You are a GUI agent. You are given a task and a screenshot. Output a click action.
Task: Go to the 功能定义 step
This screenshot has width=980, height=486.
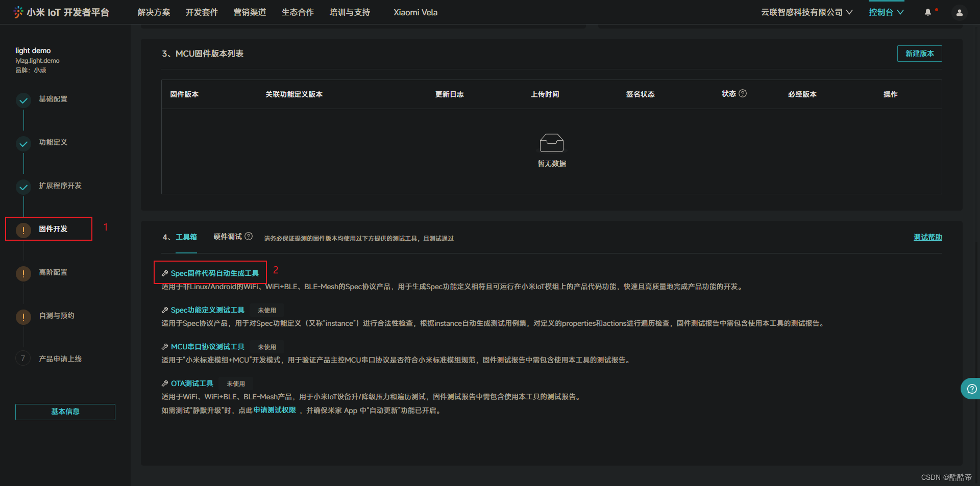(x=53, y=142)
